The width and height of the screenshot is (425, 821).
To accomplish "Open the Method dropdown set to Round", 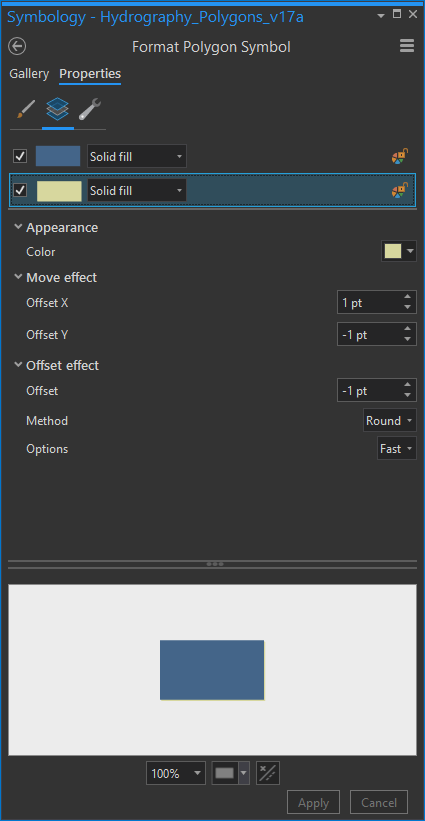I will 390,420.
